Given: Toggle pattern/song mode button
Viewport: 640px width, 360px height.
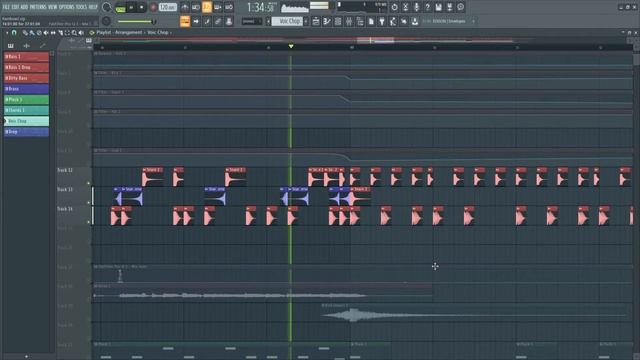Looking at the screenshot, I should [120, 8].
